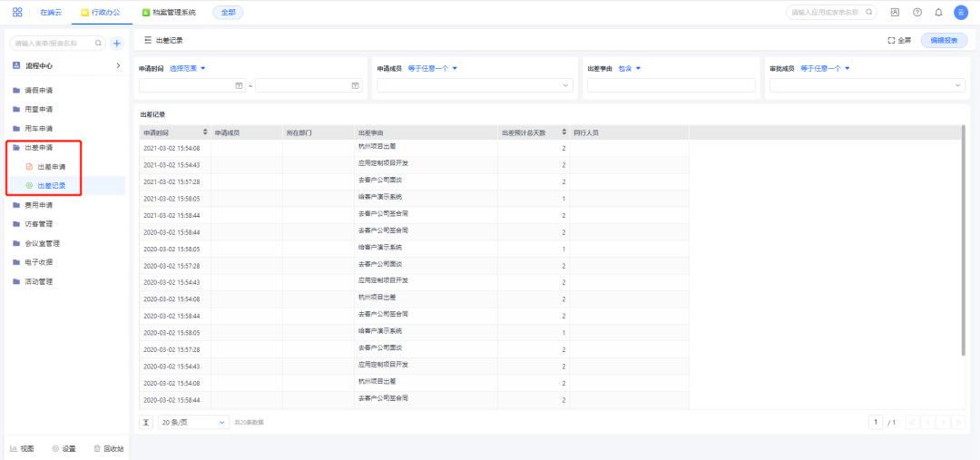The image size is (980, 460).
Task: Select the 2021-03-02 15:58:05 row cell
Action: click(175, 199)
